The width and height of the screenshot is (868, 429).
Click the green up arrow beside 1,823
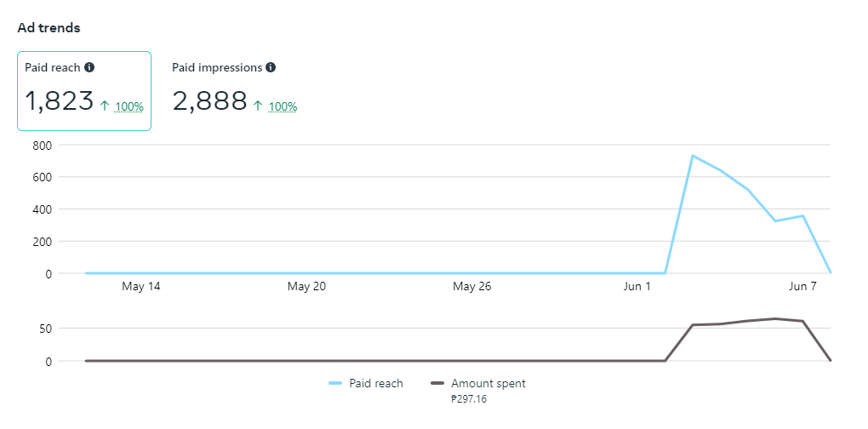click(x=105, y=106)
